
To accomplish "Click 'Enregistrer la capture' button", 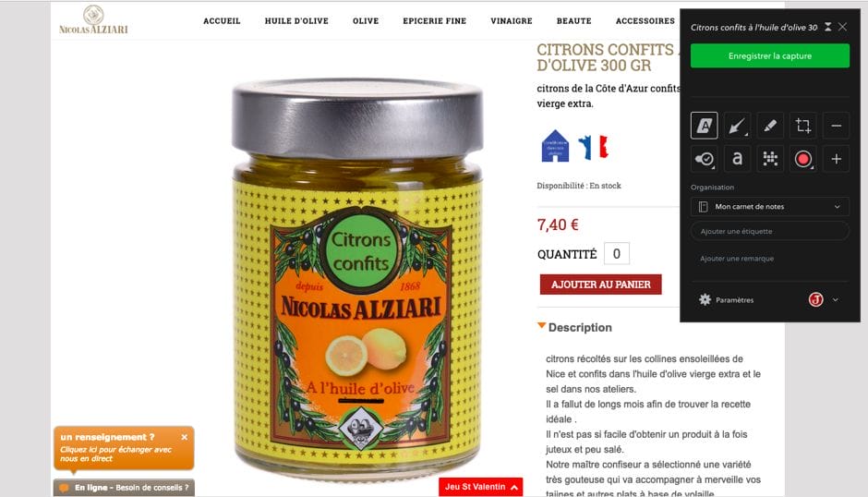I will [x=769, y=56].
